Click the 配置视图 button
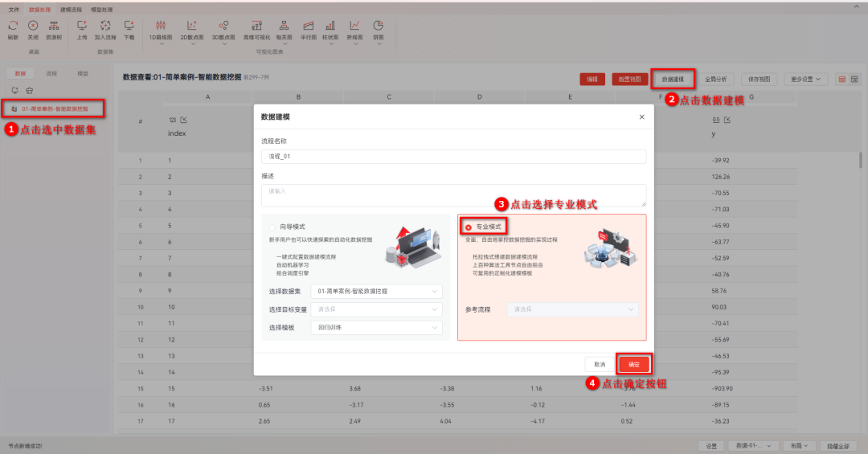 (630, 80)
